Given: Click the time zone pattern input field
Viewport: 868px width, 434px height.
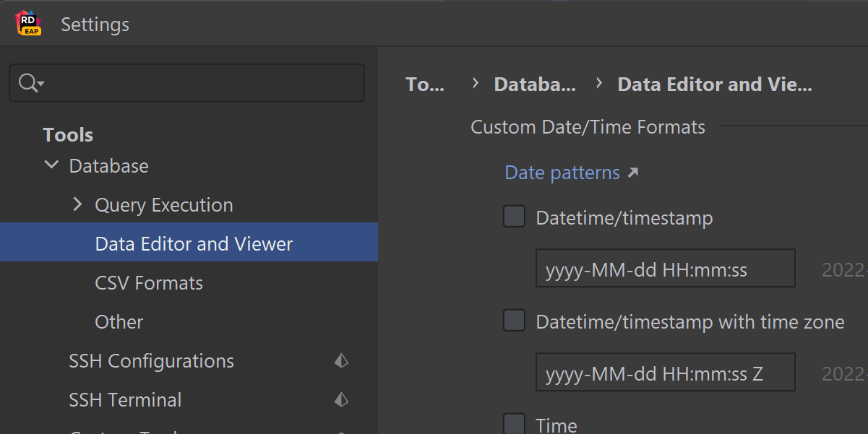Looking at the screenshot, I should (664, 373).
